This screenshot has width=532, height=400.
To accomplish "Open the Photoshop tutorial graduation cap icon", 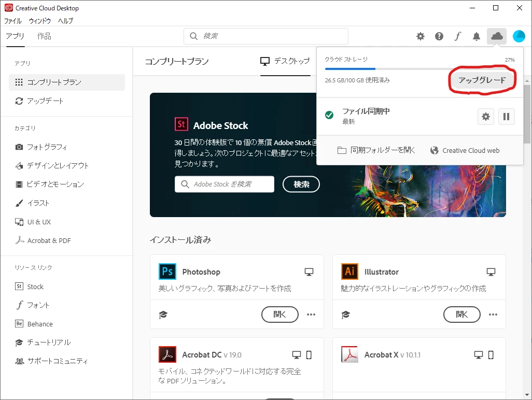I will 163,315.
